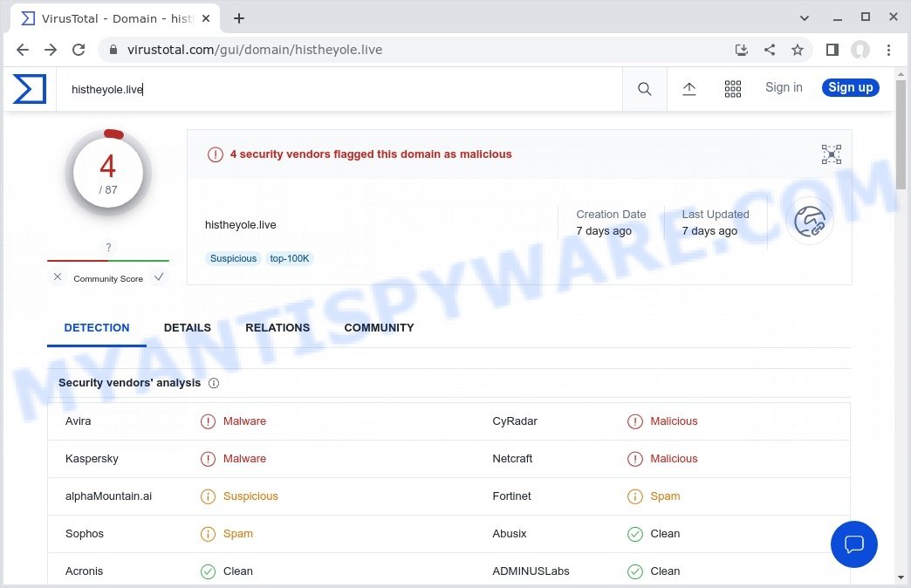
Task: Click the ADMINUSLabs clean check icon
Action: (x=635, y=571)
